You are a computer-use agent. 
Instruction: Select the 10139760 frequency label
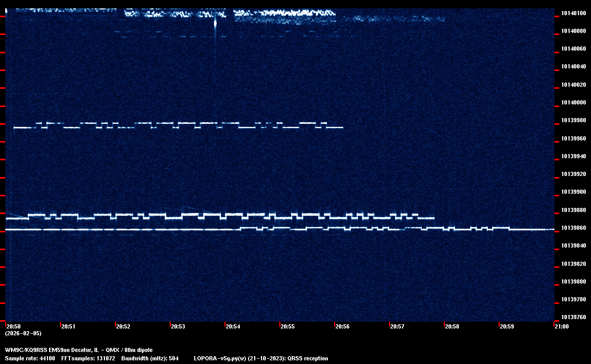(x=572, y=318)
